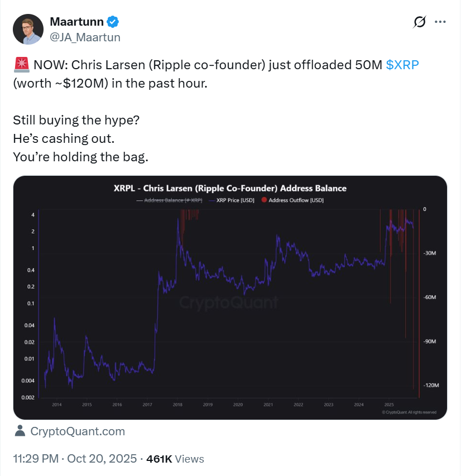Open the $XRP cashtag link

404,64
